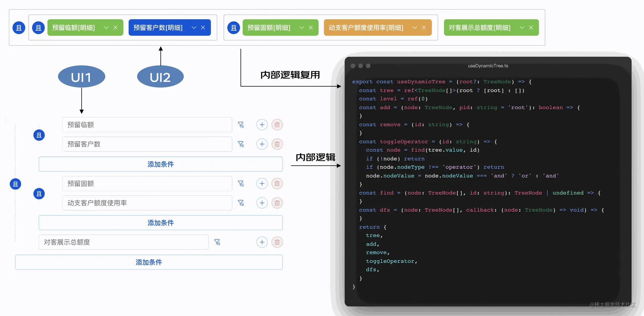Remove the 预留固额[明细] tag
This screenshot has height=316, width=644.
[311, 28]
